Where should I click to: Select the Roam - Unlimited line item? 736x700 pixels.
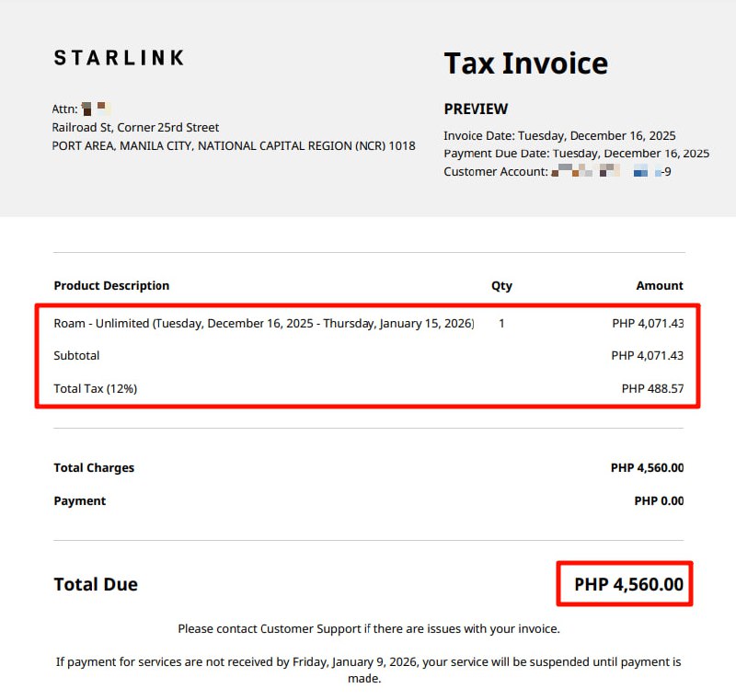tap(264, 324)
